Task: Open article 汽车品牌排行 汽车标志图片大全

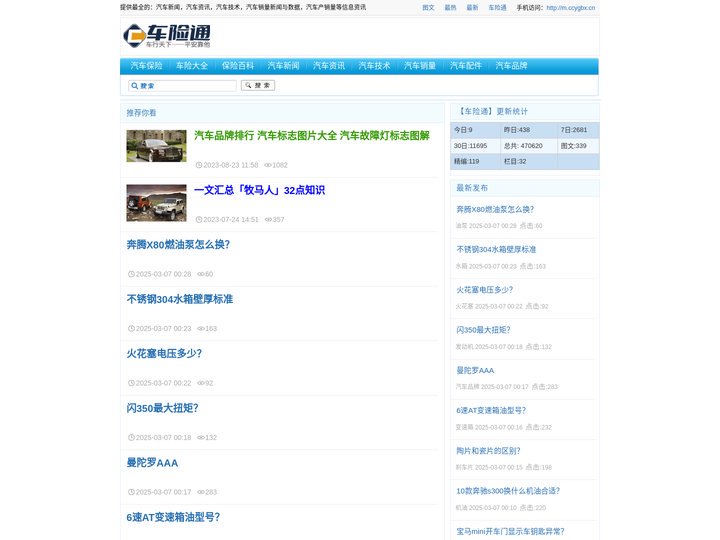Action: coord(312,136)
